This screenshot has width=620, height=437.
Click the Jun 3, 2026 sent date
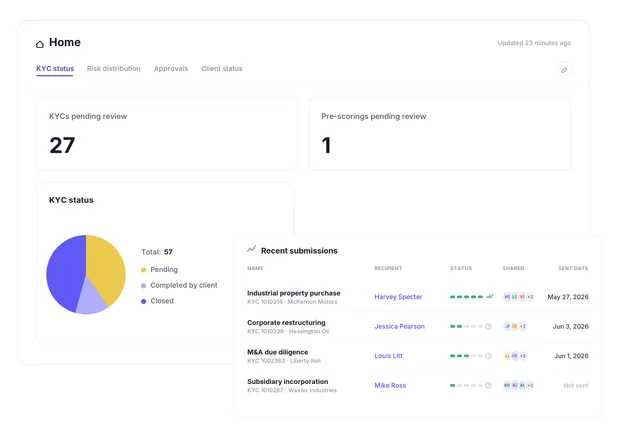(571, 326)
